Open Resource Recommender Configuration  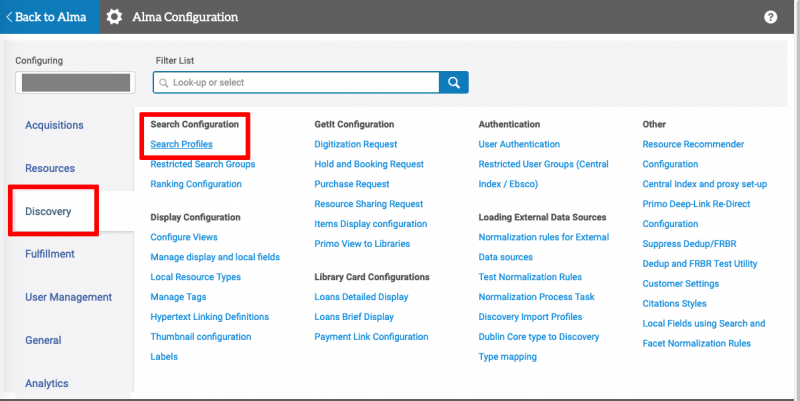(693, 154)
